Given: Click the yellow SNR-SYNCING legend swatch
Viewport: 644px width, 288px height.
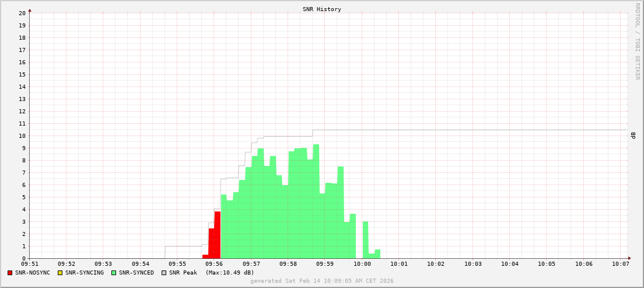Looking at the screenshot, I should tap(60, 273).
